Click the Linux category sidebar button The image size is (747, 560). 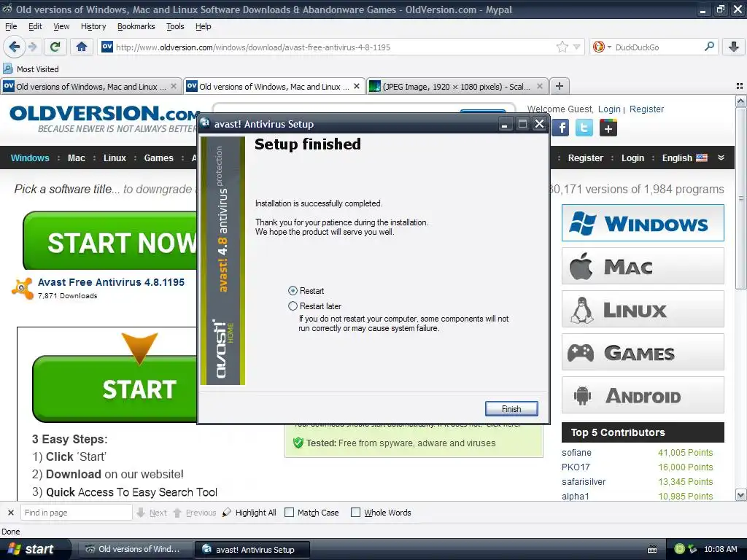[643, 309]
